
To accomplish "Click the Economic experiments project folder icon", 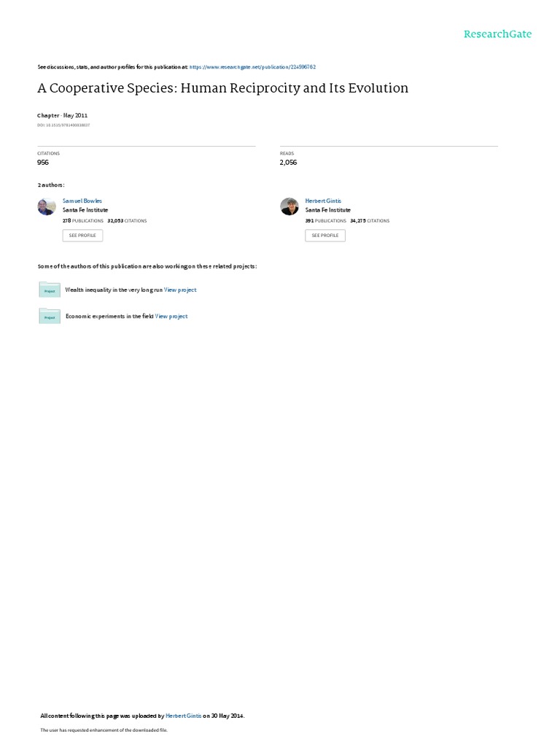I will tap(50, 317).
